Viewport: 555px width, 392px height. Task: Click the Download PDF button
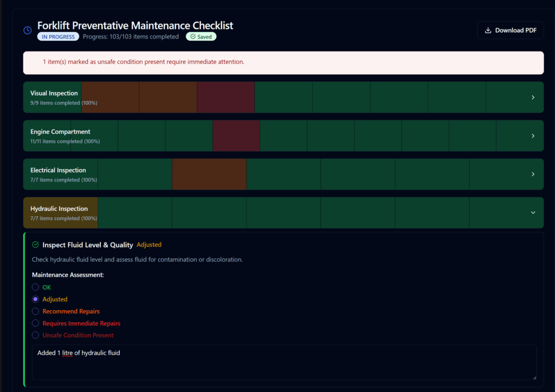[x=510, y=30]
